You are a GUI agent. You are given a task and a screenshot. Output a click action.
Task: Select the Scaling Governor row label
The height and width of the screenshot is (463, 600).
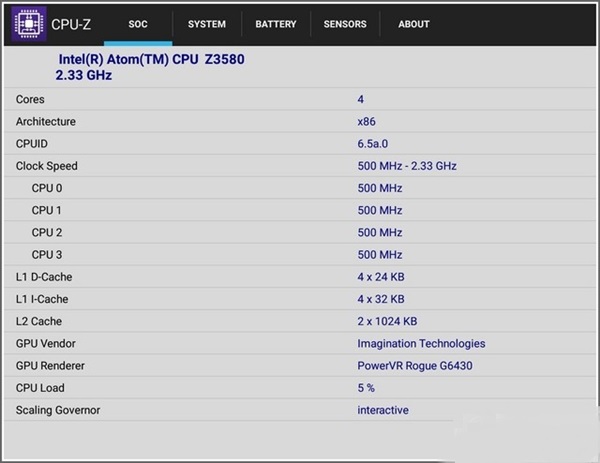pos(58,410)
